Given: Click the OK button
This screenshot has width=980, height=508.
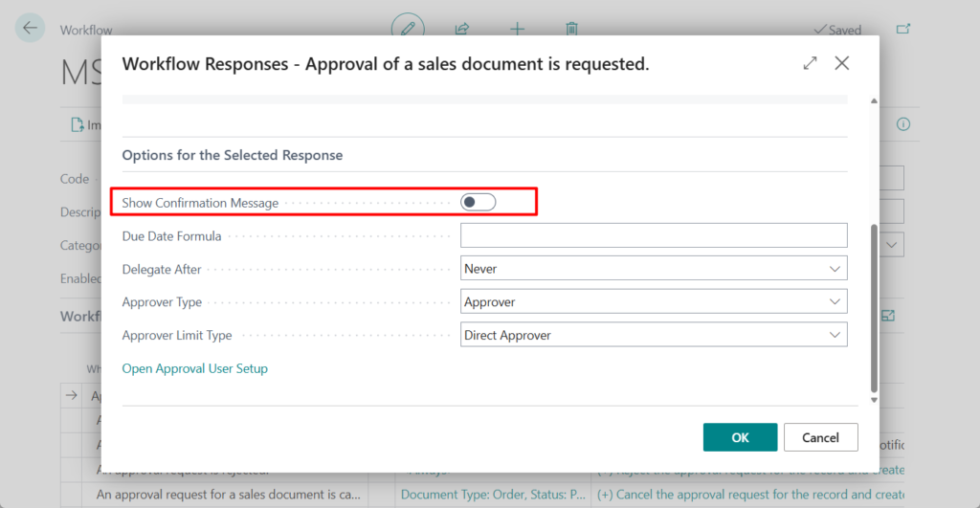Looking at the screenshot, I should [x=740, y=437].
